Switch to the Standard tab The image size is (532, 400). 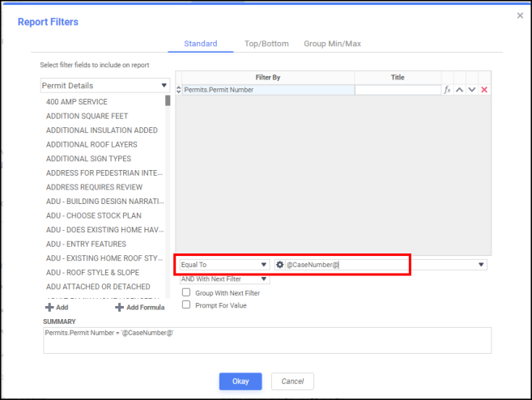201,44
